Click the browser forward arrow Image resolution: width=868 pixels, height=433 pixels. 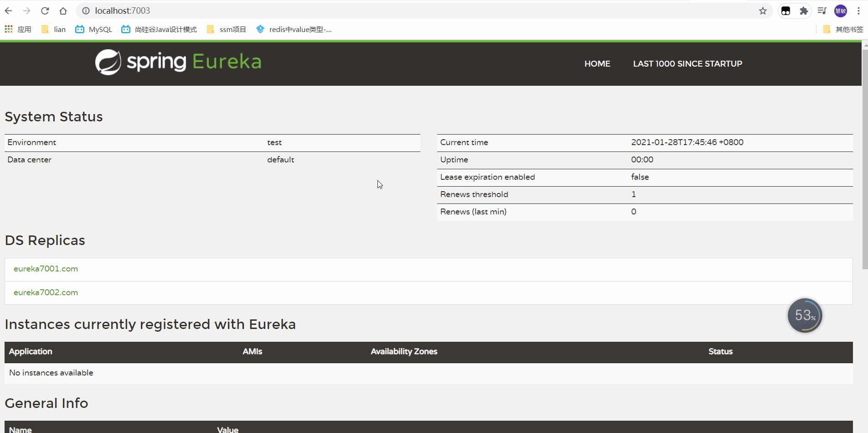[x=27, y=10]
